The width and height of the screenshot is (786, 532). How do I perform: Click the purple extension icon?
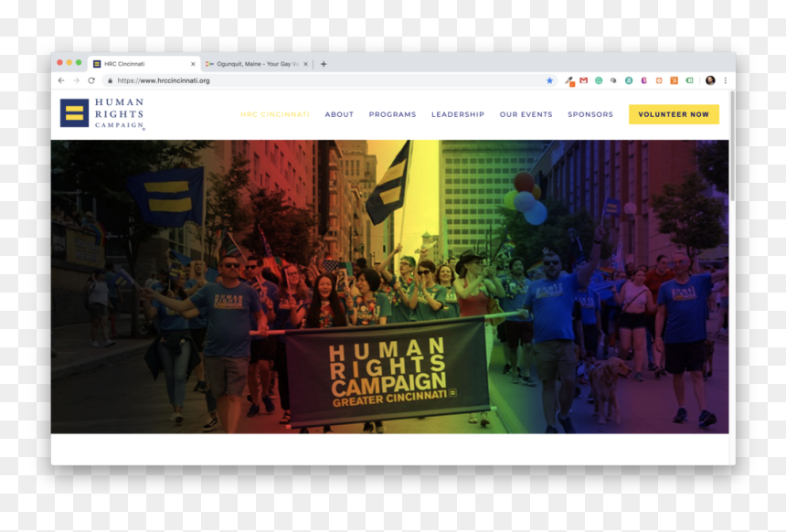pyautogui.click(x=643, y=80)
